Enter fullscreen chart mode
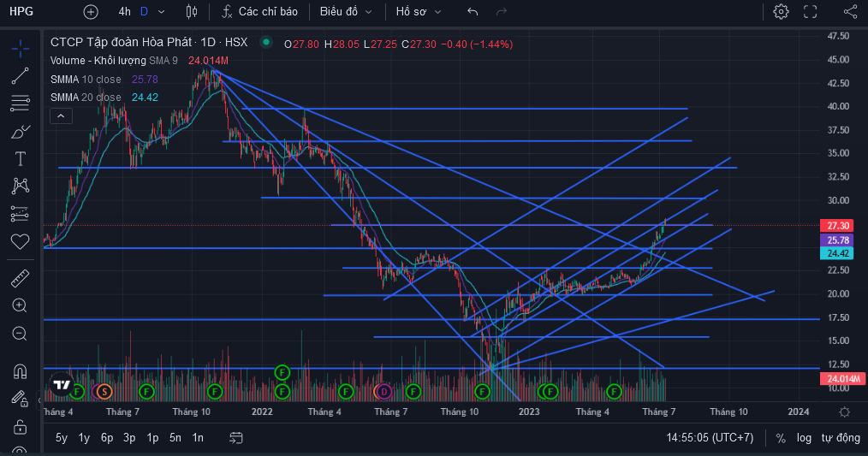Image resolution: width=868 pixels, height=456 pixels. (x=810, y=12)
